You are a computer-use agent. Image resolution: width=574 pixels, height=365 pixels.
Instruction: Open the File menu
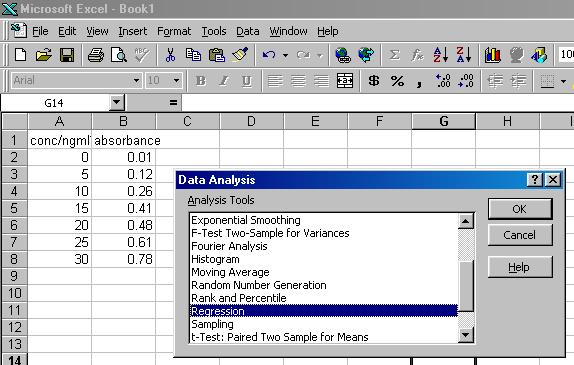(40, 31)
